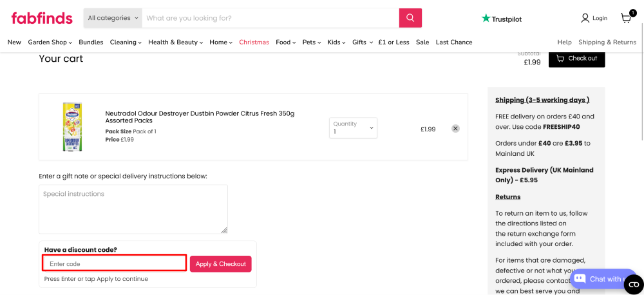
Task: Click the Have a discount code? label
Action: coord(80,250)
